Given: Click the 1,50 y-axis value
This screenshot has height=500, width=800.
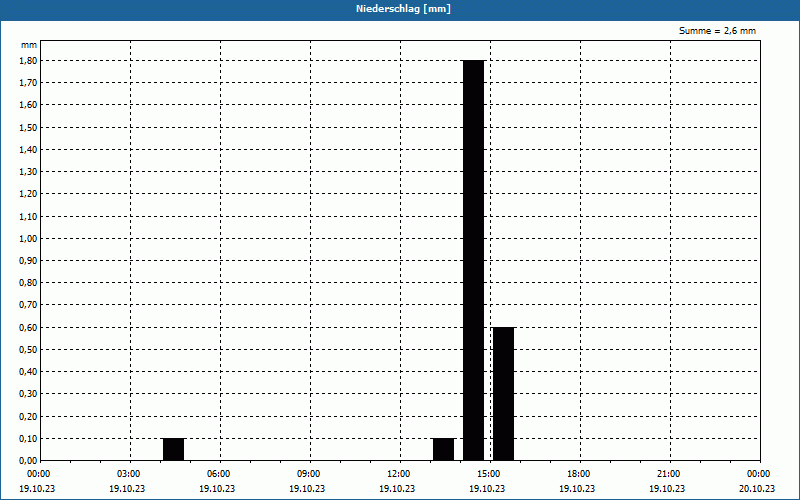Looking at the screenshot, I should point(29,127).
